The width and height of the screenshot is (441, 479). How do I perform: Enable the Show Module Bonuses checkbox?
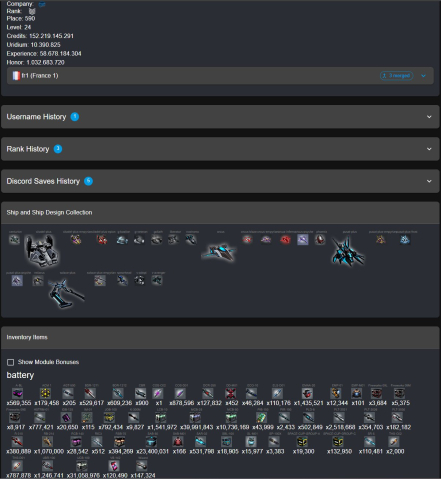[11, 362]
